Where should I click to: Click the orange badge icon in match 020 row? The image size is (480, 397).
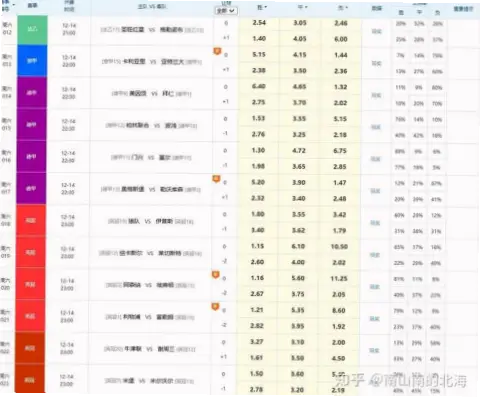[216, 275]
